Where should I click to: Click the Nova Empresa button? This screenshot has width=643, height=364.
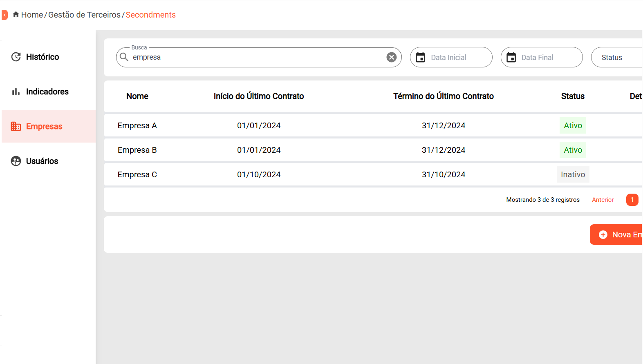click(616, 234)
